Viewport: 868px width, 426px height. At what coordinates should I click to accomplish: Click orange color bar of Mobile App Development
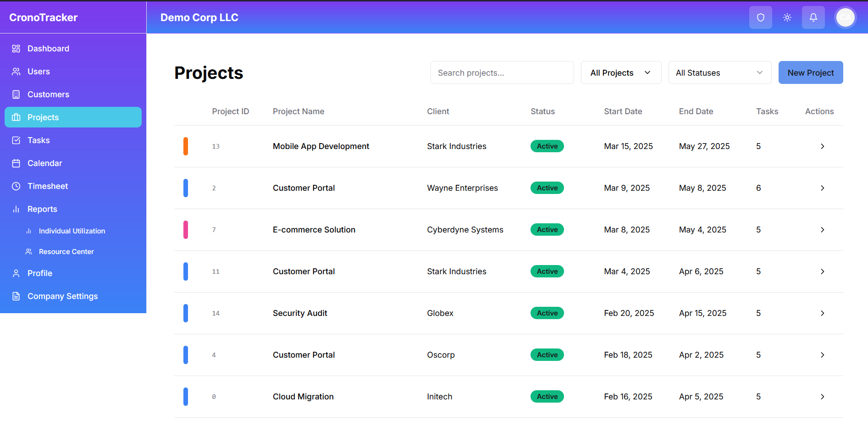[x=186, y=146]
